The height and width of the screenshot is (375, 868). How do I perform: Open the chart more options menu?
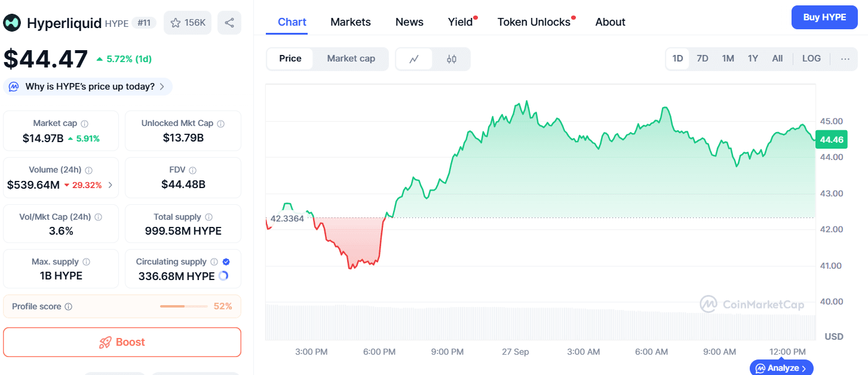coord(845,59)
